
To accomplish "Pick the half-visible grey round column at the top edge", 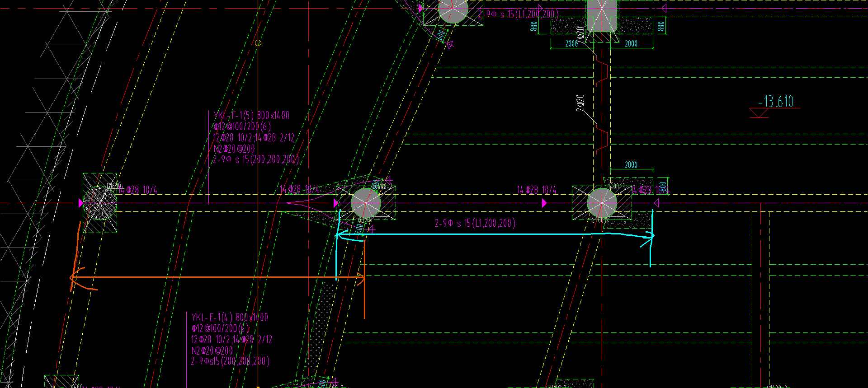I will 453,11.
